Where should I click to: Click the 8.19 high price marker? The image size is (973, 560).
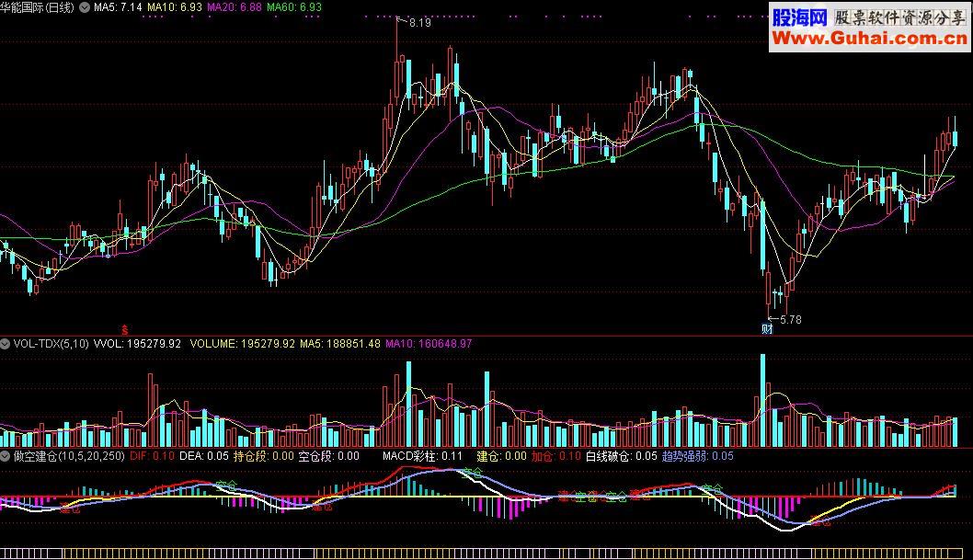[x=420, y=23]
